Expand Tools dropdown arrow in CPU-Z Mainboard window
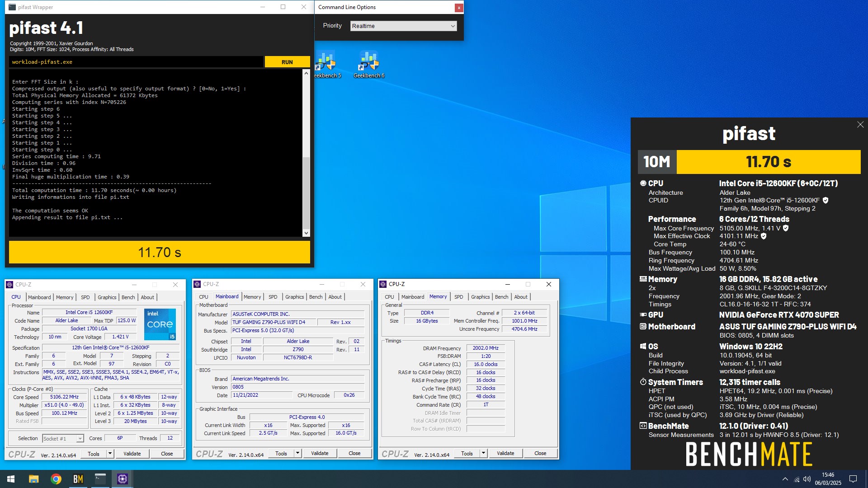This screenshot has height=488, width=868. point(297,453)
